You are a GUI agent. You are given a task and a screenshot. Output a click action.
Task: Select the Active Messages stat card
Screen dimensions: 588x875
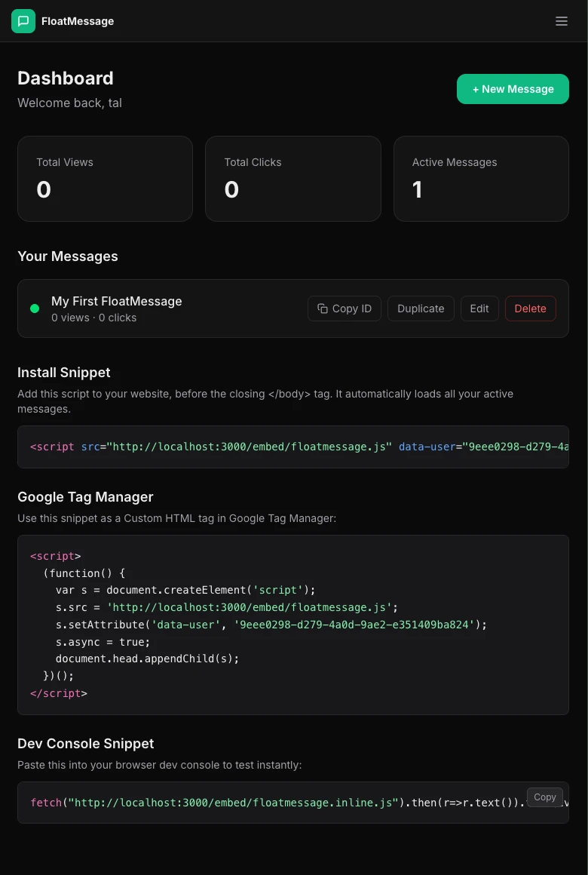point(481,178)
